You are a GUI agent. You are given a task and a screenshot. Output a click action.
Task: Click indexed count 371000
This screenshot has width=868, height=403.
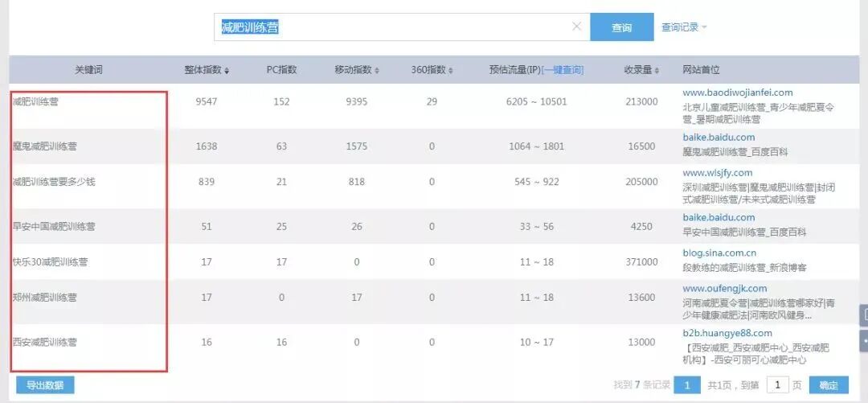pyautogui.click(x=641, y=262)
